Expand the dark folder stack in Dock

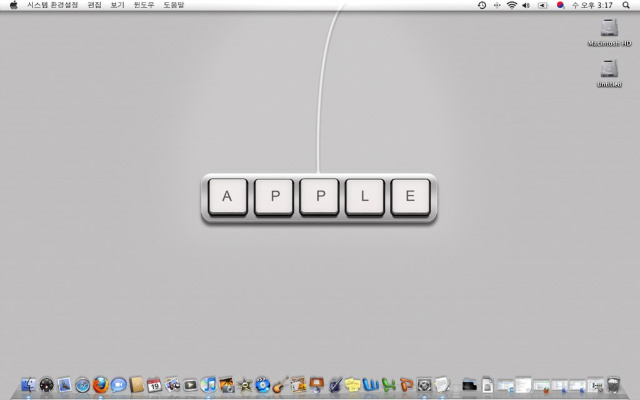click(x=469, y=385)
